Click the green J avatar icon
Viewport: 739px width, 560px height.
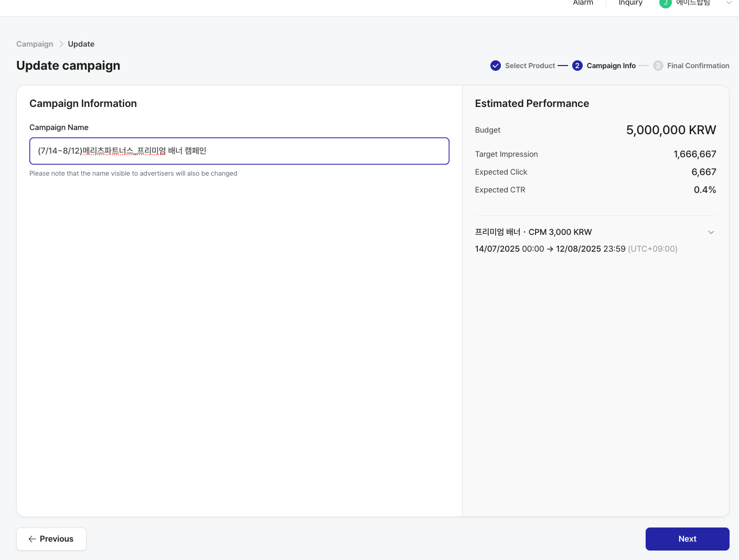[665, 3]
